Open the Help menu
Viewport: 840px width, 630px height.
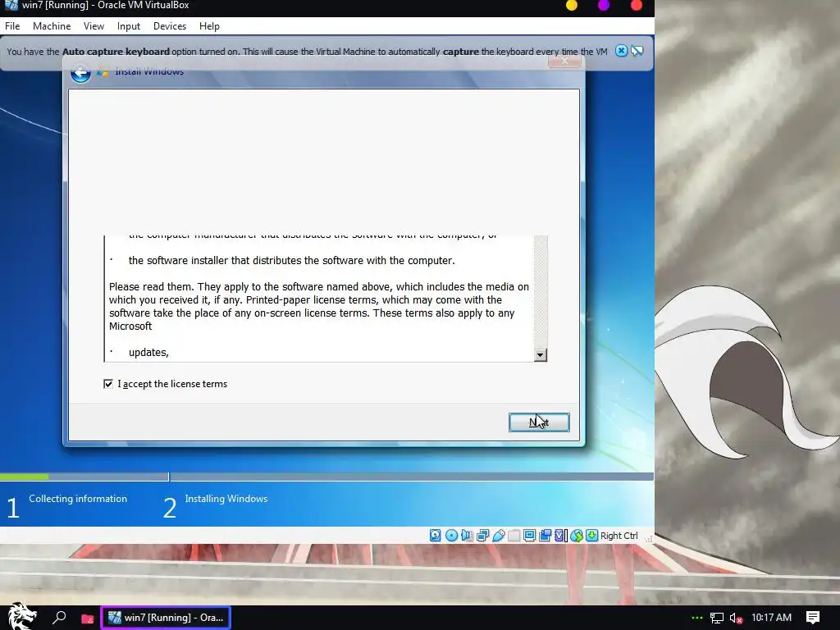click(209, 25)
